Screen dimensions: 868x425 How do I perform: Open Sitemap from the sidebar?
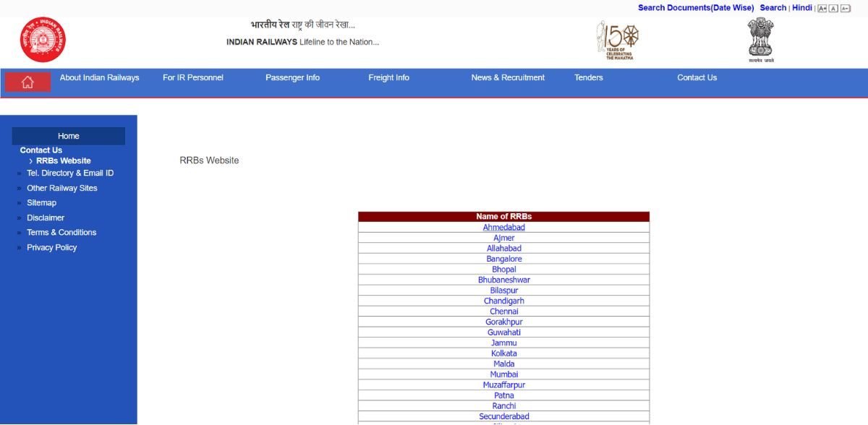click(x=41, y=203)
